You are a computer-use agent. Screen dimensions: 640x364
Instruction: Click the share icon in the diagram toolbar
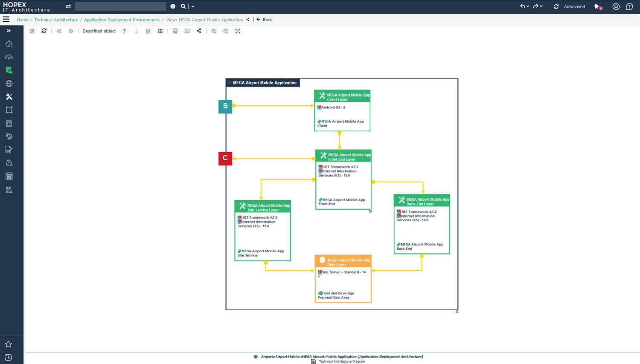199,31
